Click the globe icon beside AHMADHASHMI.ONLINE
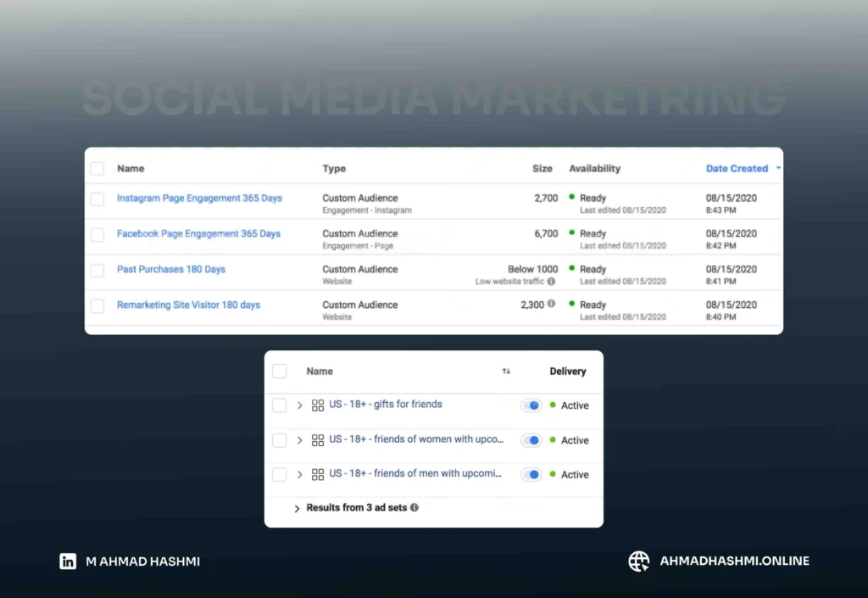868x598 pixels. click(x=638, y=561)
